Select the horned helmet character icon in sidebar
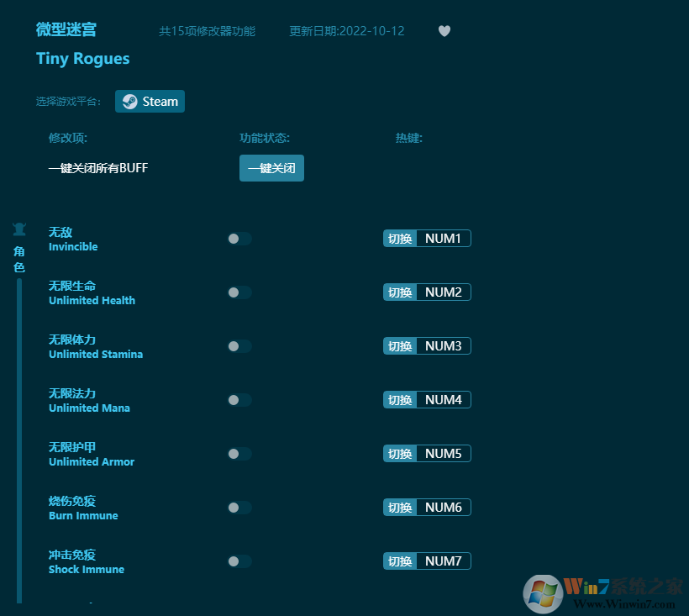 click(18, 229)
